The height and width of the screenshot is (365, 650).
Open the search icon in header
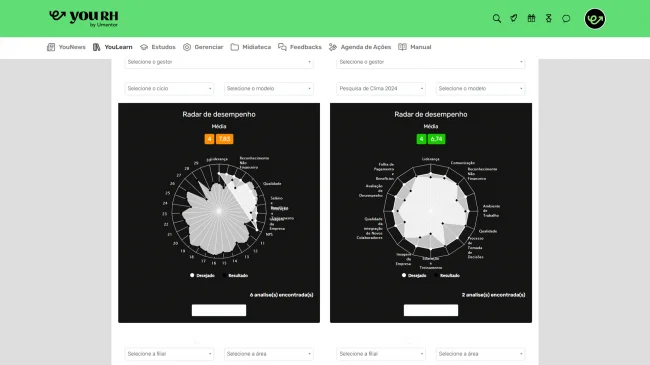(x=497, y=19)
